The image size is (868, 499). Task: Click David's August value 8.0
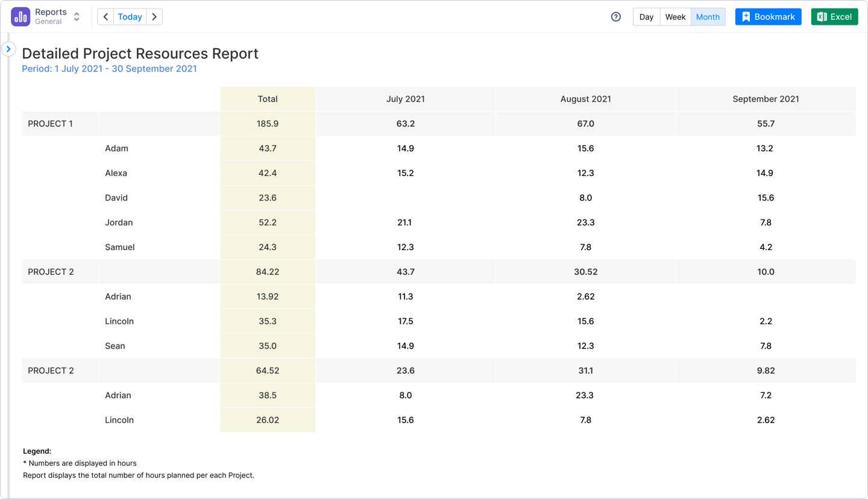click(x=586, y=198)
